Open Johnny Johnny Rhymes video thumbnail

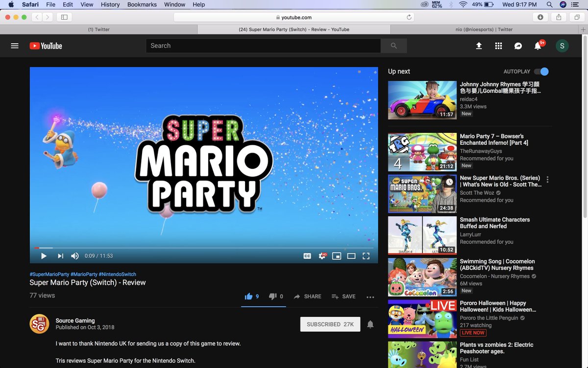click(422, 100)
